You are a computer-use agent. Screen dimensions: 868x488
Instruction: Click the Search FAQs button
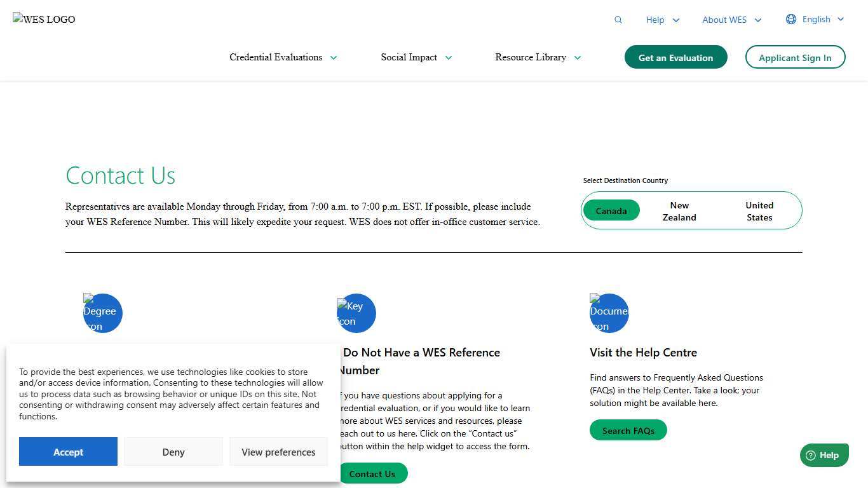click(x=628, y=430)
